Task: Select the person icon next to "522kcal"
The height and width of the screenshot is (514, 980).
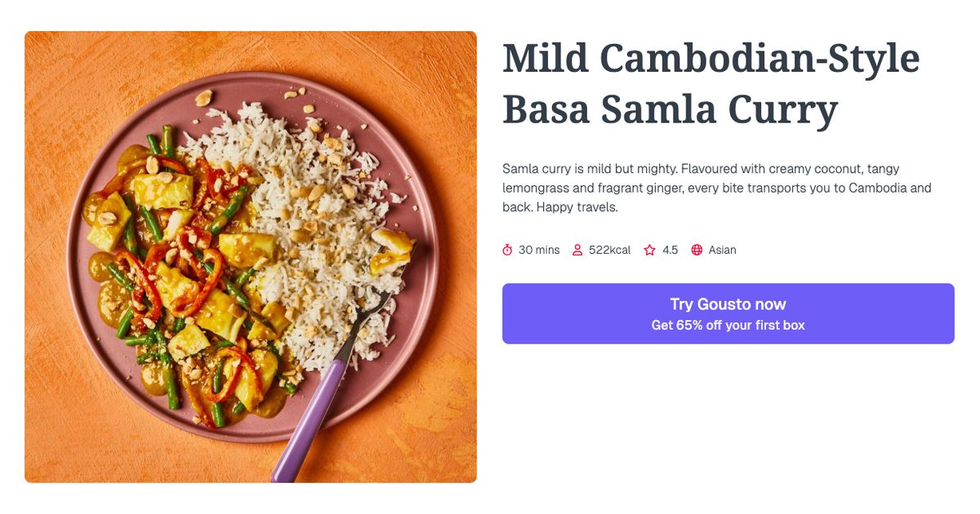Action: 577,250
